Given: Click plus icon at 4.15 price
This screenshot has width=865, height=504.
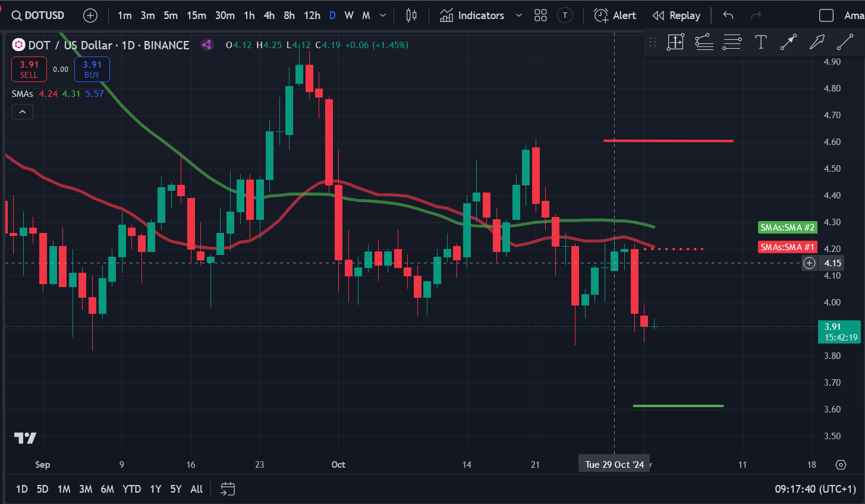Looking at the screenshot, I should click(x=810, y=263).
